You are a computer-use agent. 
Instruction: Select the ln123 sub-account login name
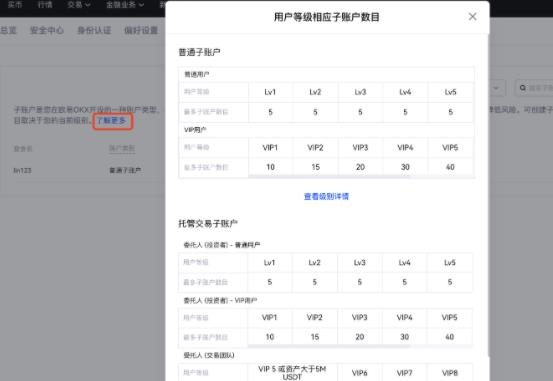click(22, 171)
